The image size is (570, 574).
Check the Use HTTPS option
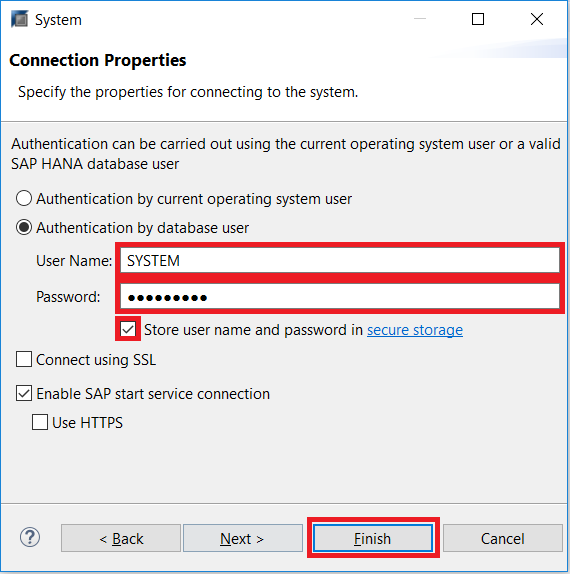[x=40, y=422]
